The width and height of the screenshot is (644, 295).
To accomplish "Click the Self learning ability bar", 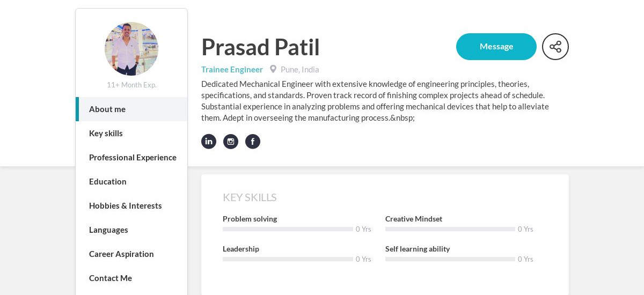I will tap(450, 259).
